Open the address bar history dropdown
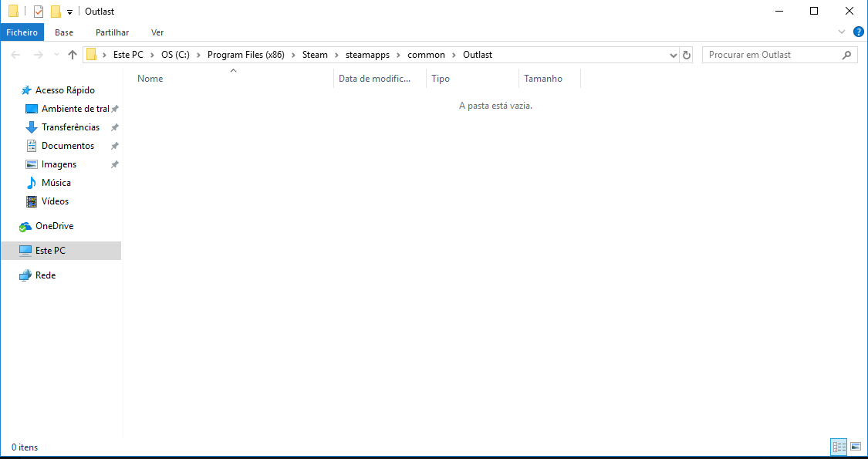The height and width of the screenshot is (459, 868). [673, 55]
